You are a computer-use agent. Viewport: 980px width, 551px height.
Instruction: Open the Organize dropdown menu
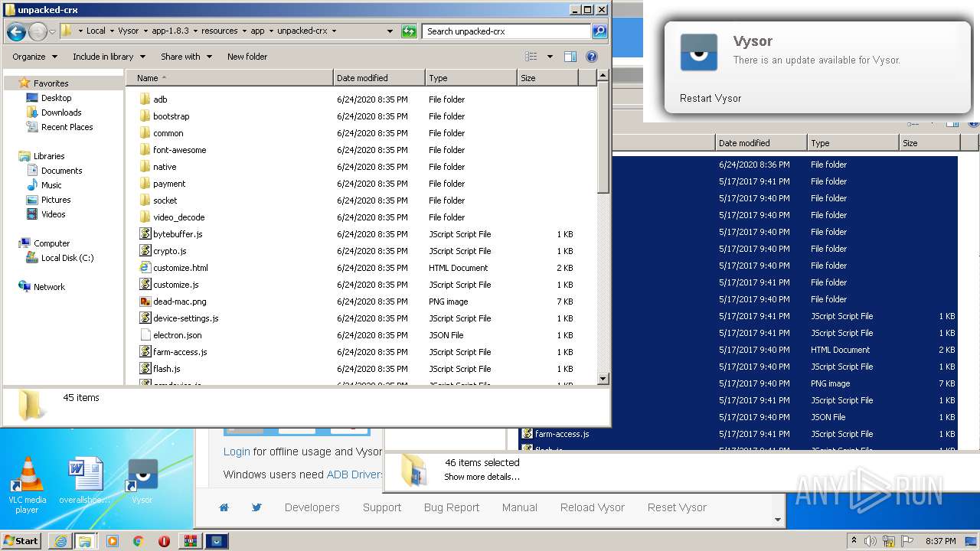pyautogui.click(x=34, y=57)
